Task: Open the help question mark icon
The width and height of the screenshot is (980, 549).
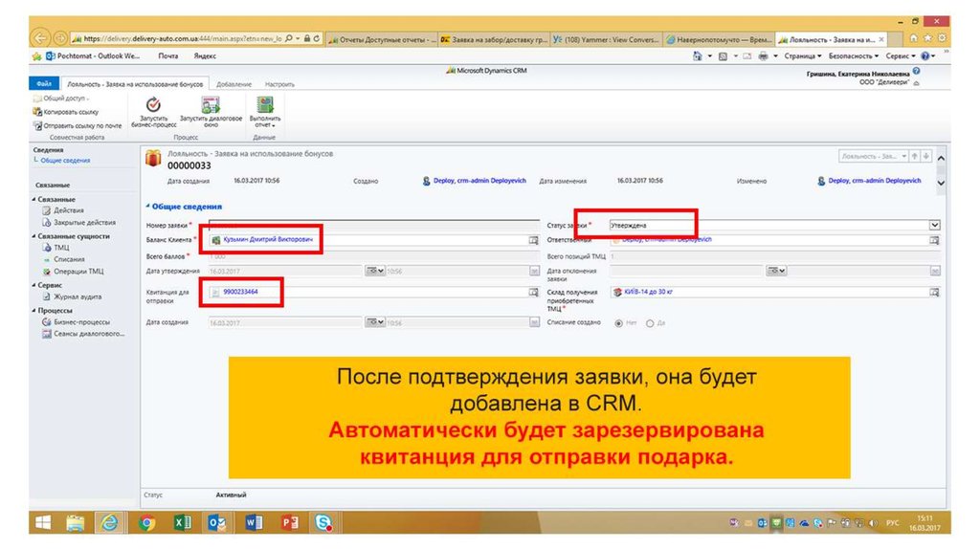Action: click(916, 71)
